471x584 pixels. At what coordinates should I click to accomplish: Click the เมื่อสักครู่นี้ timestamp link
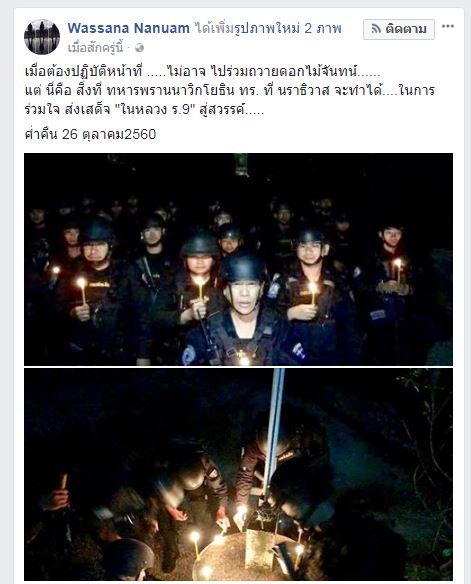[95, 48]
